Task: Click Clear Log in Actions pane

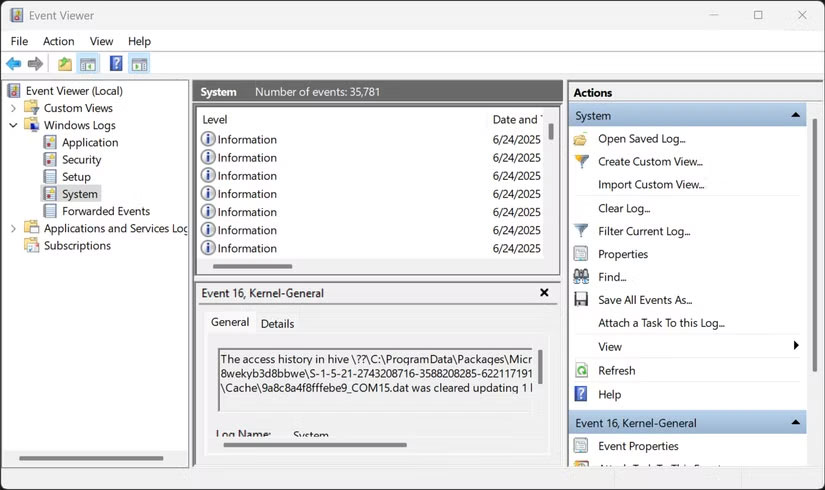Action: 624,208
